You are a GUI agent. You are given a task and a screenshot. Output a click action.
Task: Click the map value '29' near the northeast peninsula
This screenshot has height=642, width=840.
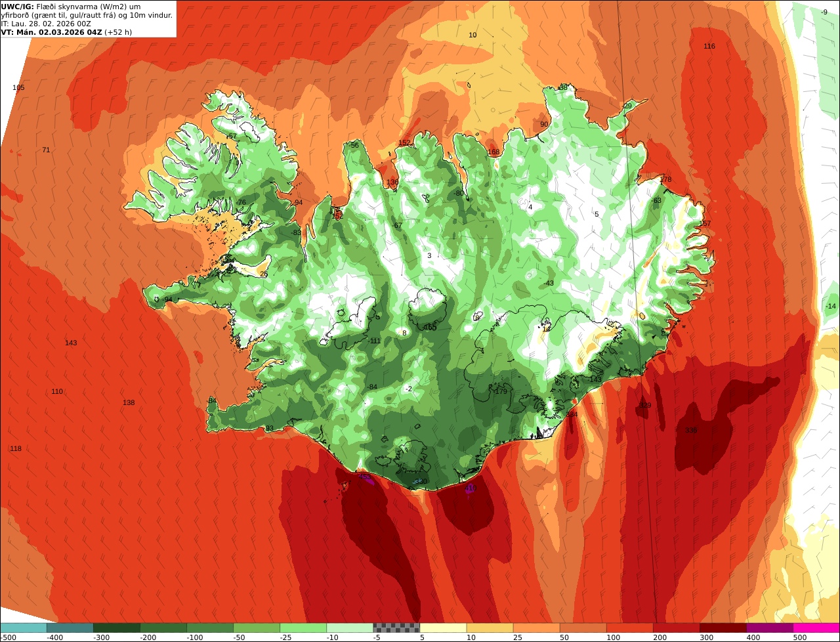coord(628,106)
